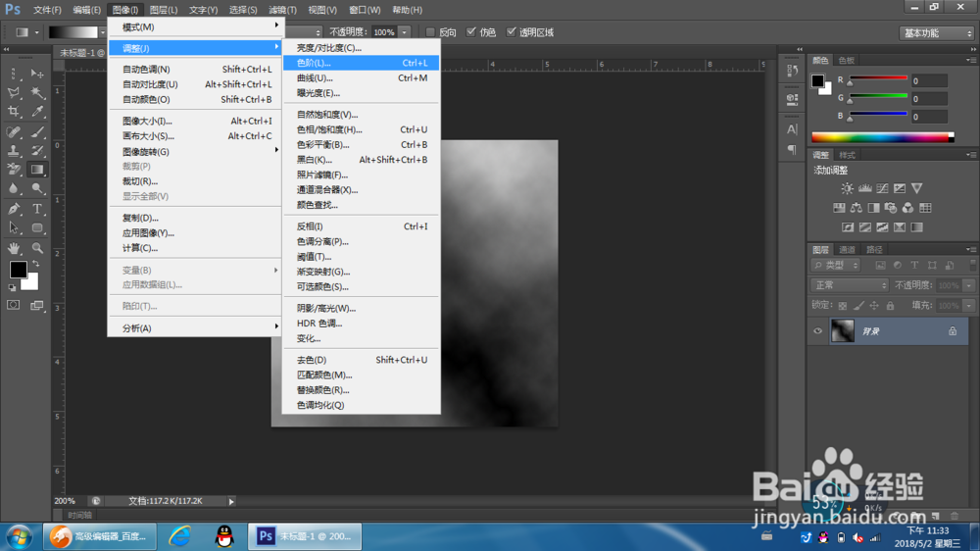This screenshot has width=980, height=551.
Task: Toggle lock all icon in Layers
Action: click(890, 305)
